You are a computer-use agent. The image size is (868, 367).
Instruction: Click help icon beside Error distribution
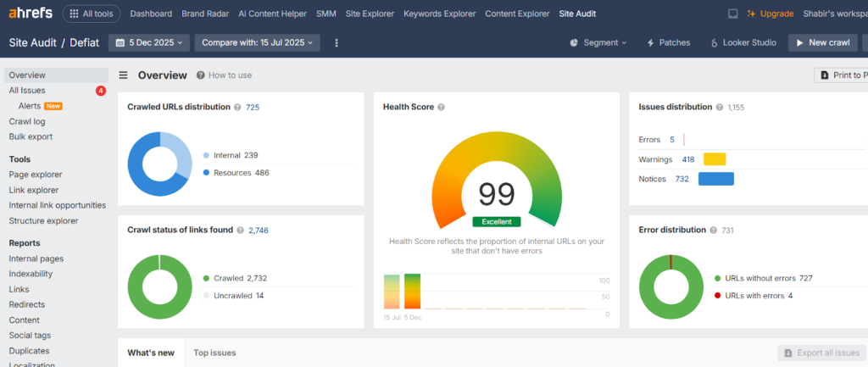(713, 230)
